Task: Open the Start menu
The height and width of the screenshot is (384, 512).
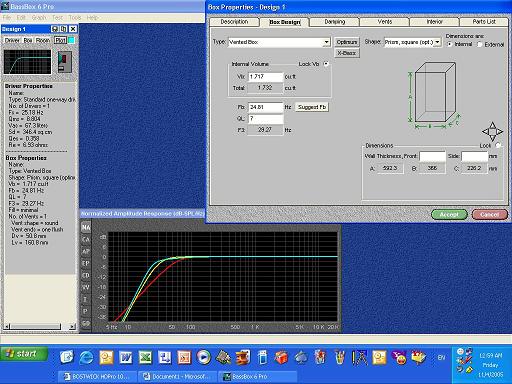Action: click(24, 354)
